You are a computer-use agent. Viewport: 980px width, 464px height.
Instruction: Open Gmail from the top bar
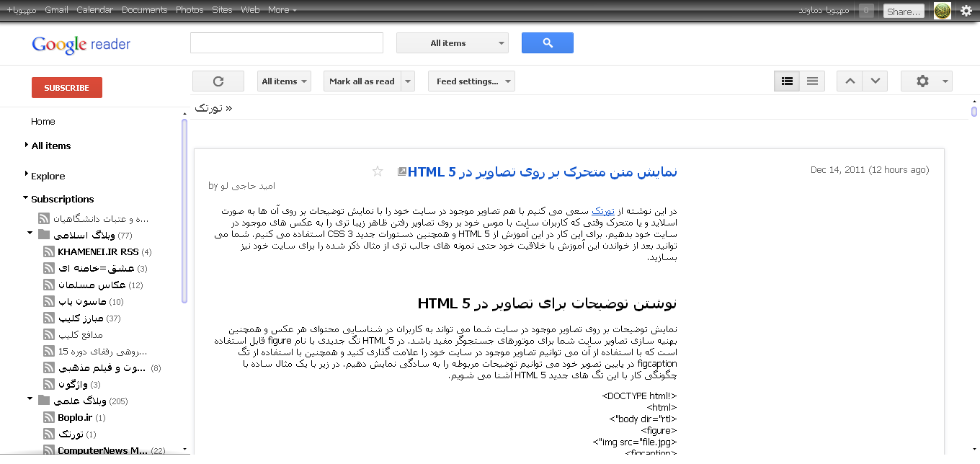tap(57, 10)
